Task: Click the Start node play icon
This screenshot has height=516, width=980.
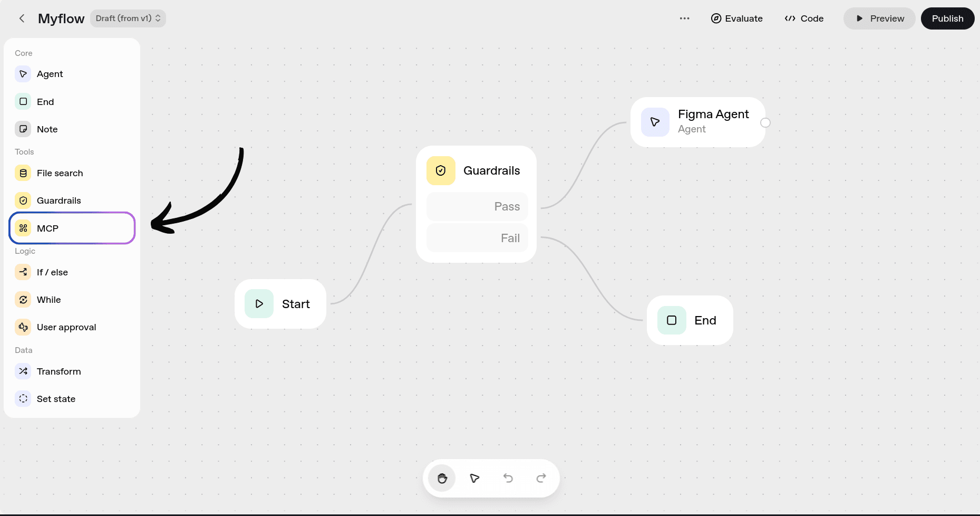Action: click(x=259, y=304)
